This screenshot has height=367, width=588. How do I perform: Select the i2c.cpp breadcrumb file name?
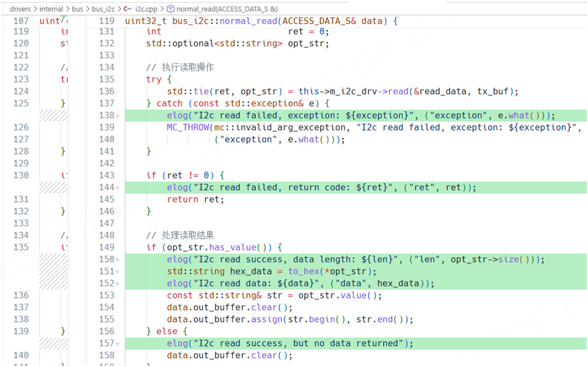coord(146,9)
